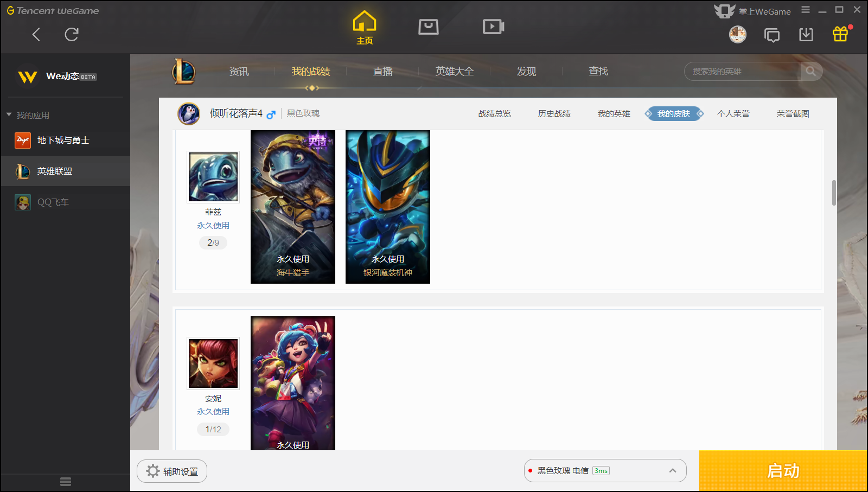868x492 pixels.
Task: Click the username 倾听花落声4
Action: point(236,113)
